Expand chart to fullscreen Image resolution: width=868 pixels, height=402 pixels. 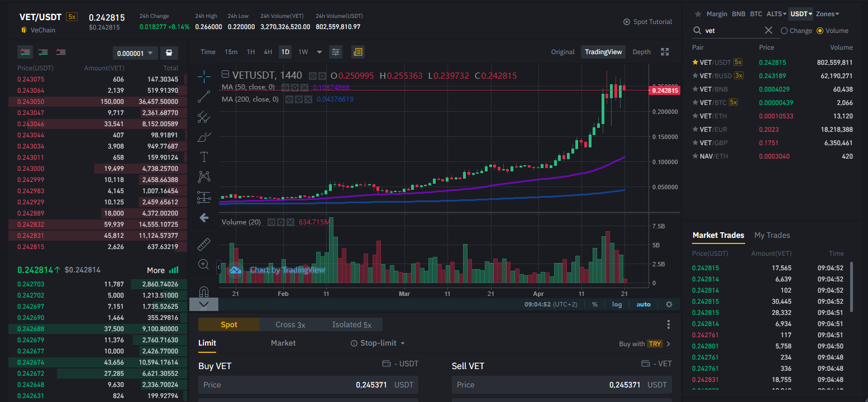point(665,52)
